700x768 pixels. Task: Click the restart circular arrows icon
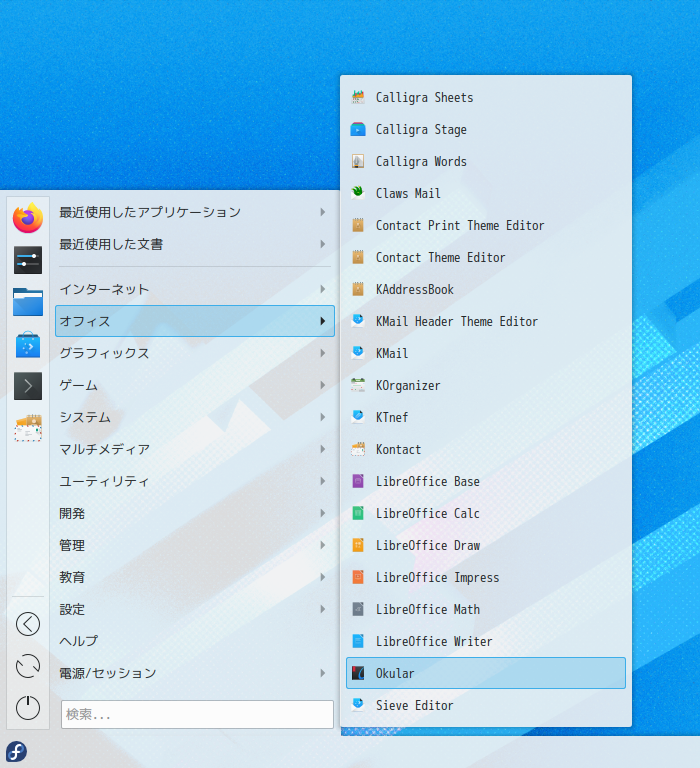pos(28,666)
